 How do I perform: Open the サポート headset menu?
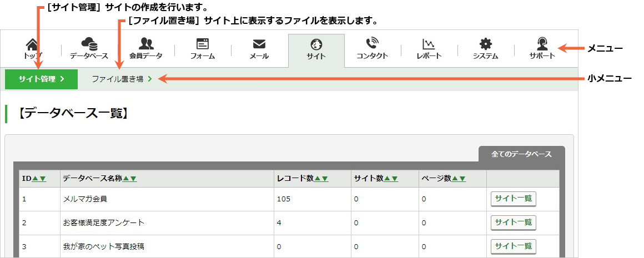pyautogui.click(x=542, y=49)
